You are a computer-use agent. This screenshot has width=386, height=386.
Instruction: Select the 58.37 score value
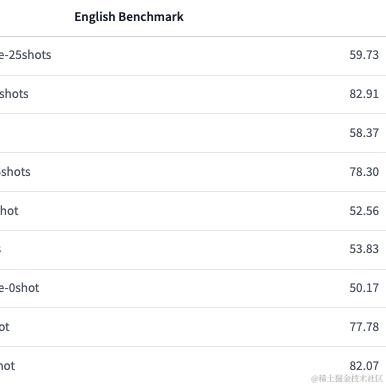tap(364, 133)
